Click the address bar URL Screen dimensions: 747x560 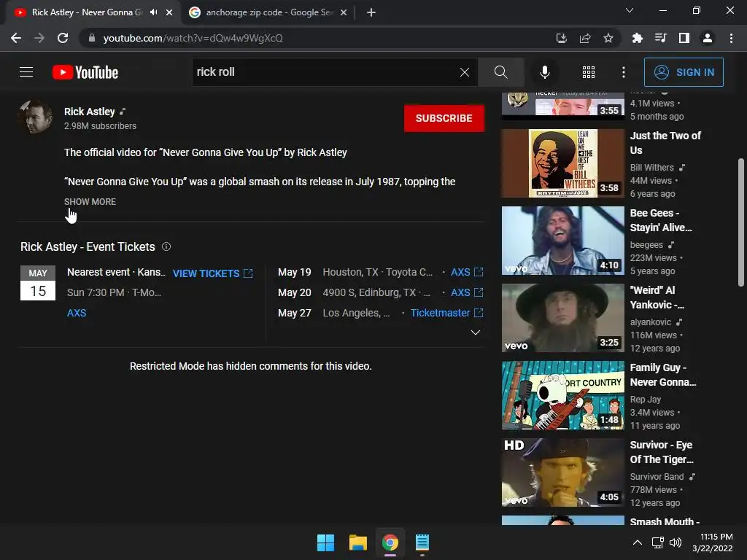click(193, 38)
